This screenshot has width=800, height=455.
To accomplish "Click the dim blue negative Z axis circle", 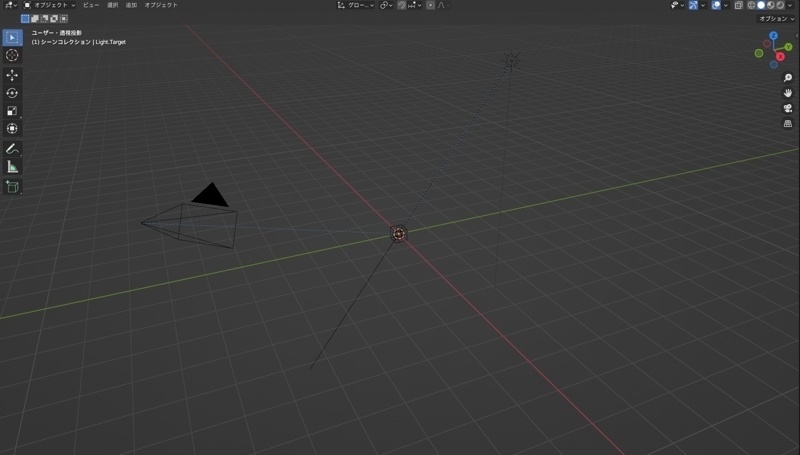I will 773,65.
